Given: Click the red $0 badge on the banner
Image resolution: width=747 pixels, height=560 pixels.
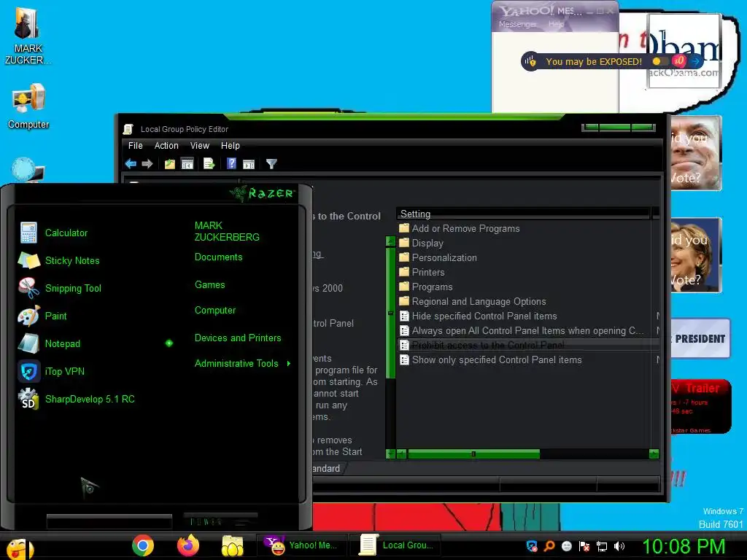Looking at the screenshot, I should pyautogui.click(x=679, y=61).
